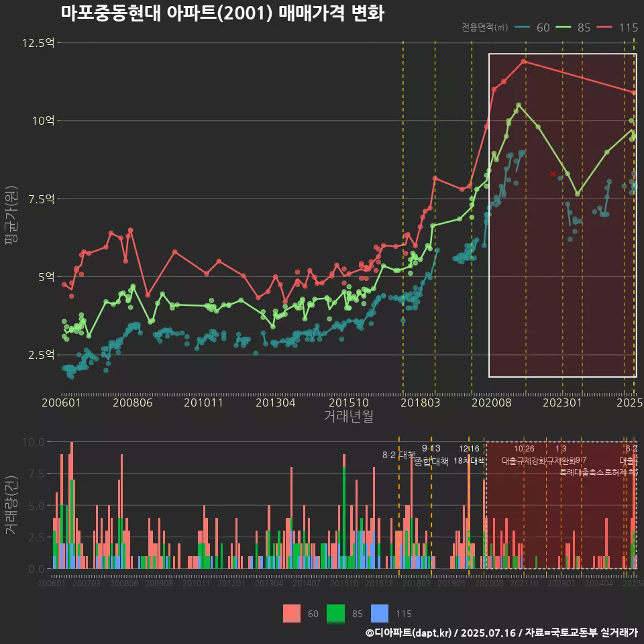Toggle the salmon 60 swatch in bottom legend
The height and width of the screenshot is (644, 644).
point(292,614)
